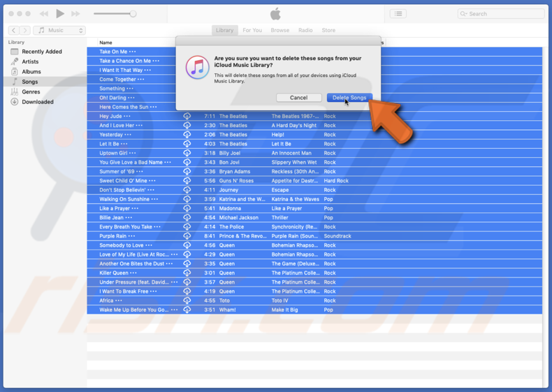Screen dimensions: 552x392
Task: Click cloud icon for Like a Prayer
Action: (x=187, y=208)
